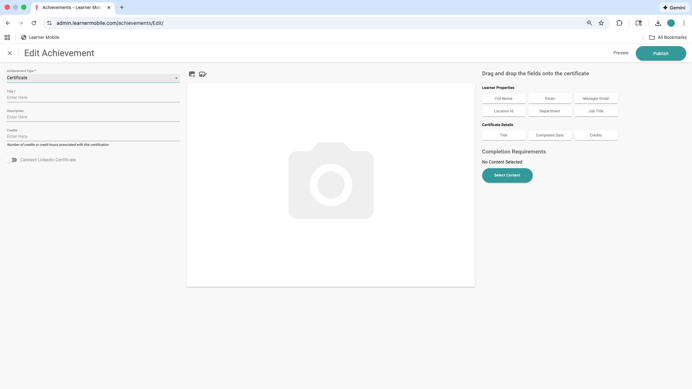
Task: Select the Full Name learner property chip
Action: point(504,98)
